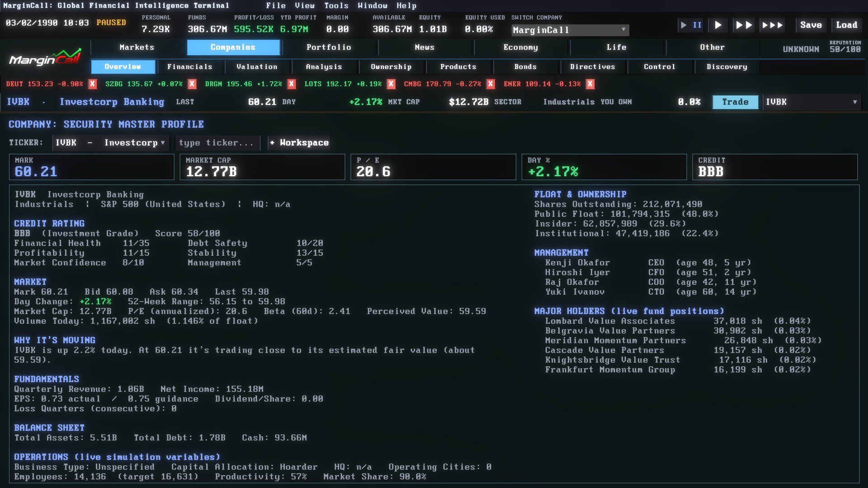Focus the type ticker input field
Viewport: 868px width, 488px height.
217,143
